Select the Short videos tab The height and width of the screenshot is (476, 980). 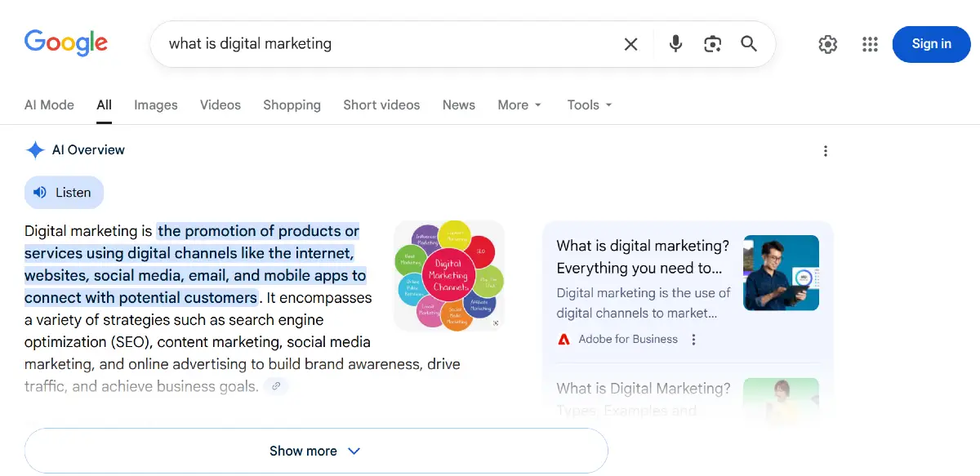click(x=381, y=105)
